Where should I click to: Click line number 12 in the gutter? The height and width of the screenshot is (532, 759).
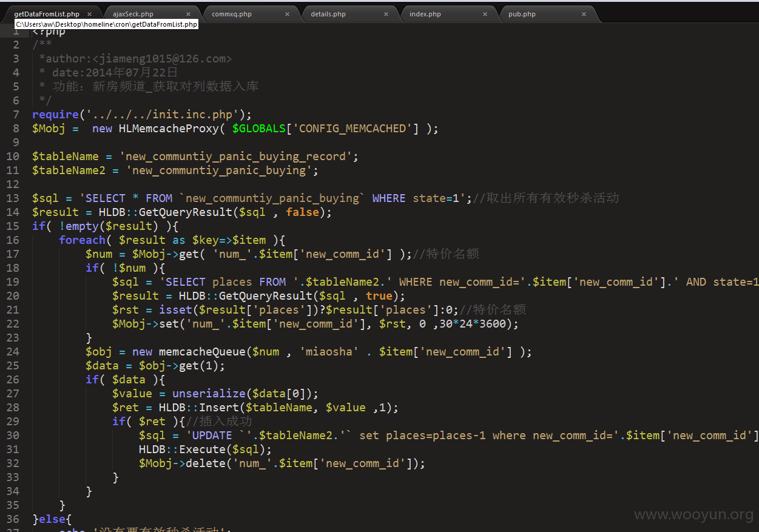(13, 184)
